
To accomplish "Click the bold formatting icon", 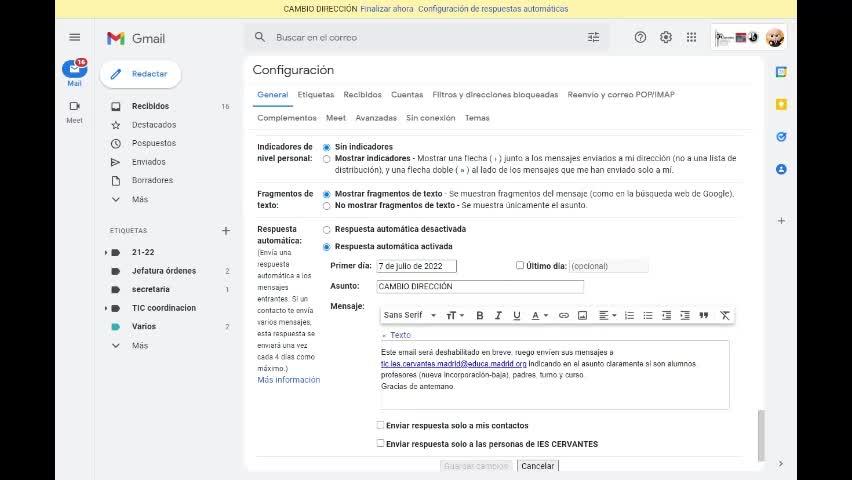I will pyautogui.click(x=479, y=315).
